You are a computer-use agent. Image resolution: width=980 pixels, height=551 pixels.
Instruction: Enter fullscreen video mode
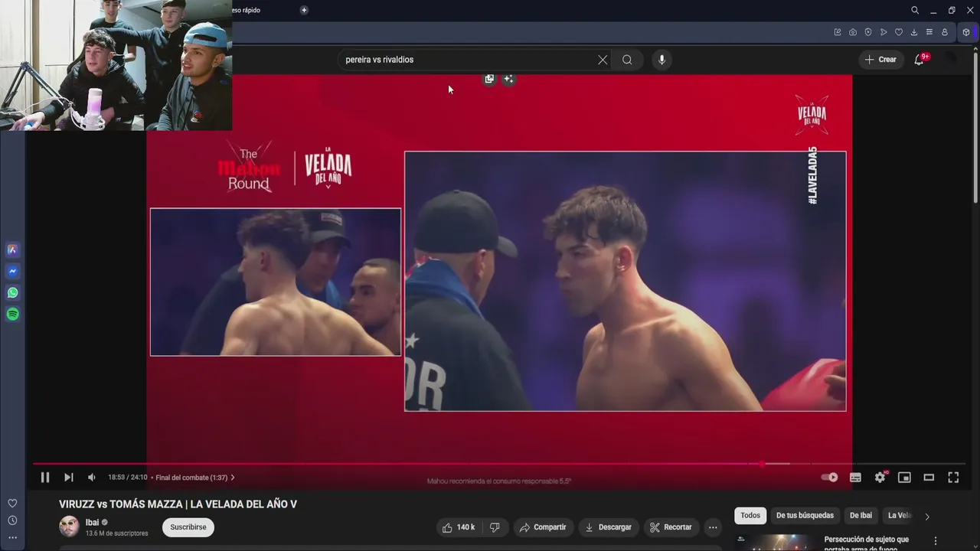[x=953, y=478]
